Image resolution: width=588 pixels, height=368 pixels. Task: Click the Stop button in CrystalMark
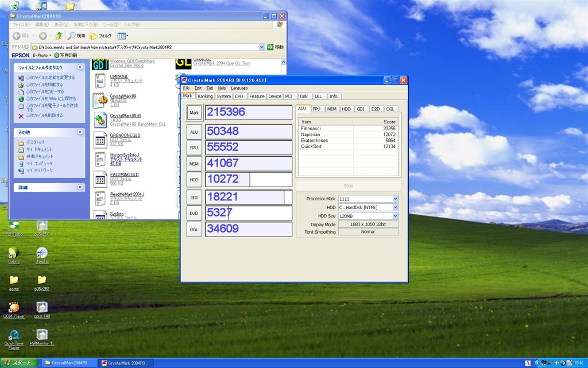pos(349,185)
